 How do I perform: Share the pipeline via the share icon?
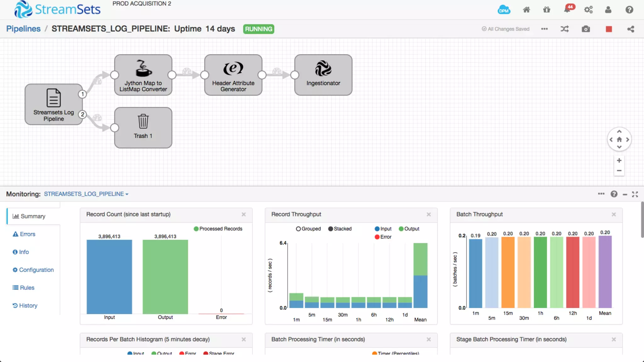point(630,29)
